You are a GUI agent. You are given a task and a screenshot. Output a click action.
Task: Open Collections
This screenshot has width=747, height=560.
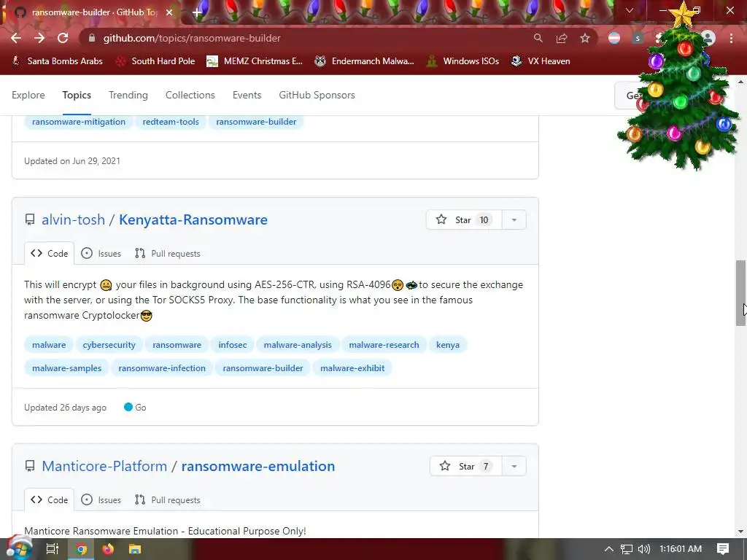point(190,95)
